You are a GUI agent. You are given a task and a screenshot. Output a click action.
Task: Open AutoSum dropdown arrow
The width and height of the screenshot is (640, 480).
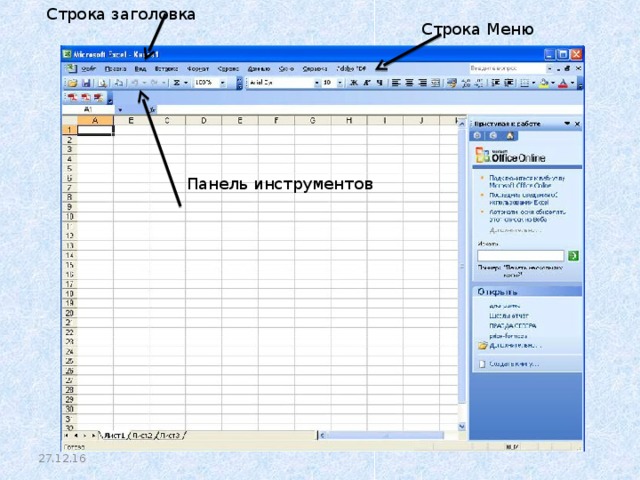coord(186,83)
